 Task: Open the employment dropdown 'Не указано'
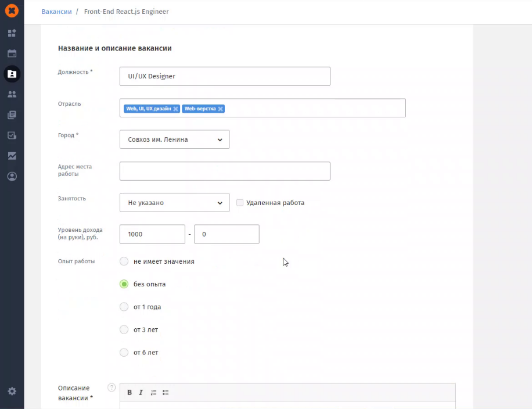(x=175, y=203)
